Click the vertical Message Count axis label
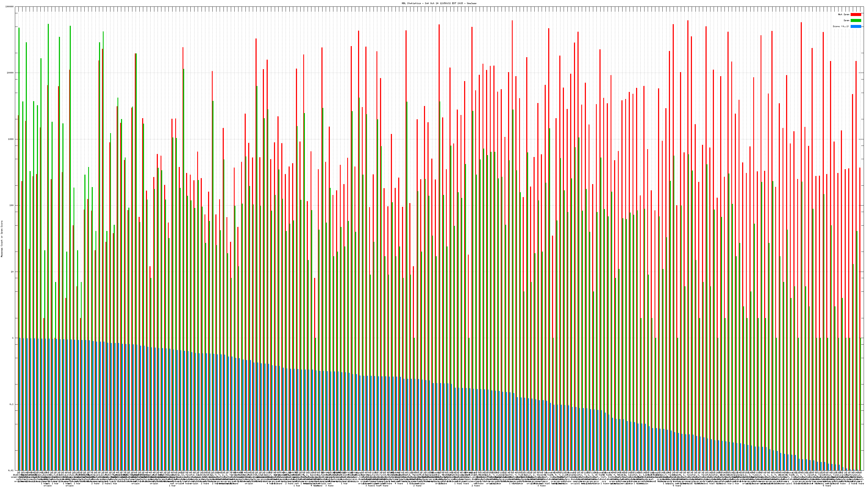The image size is (868, 488). click(x=2, y=239)
